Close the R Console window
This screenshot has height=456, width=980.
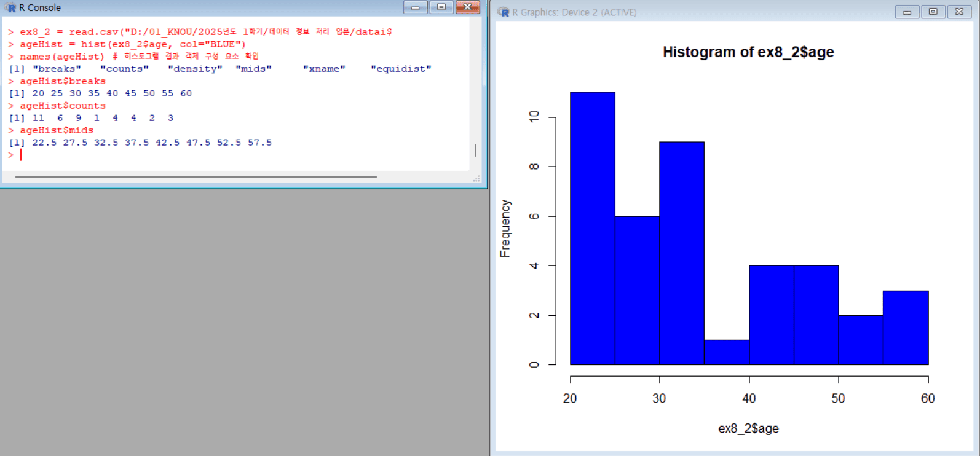click(x=467, y=7)
